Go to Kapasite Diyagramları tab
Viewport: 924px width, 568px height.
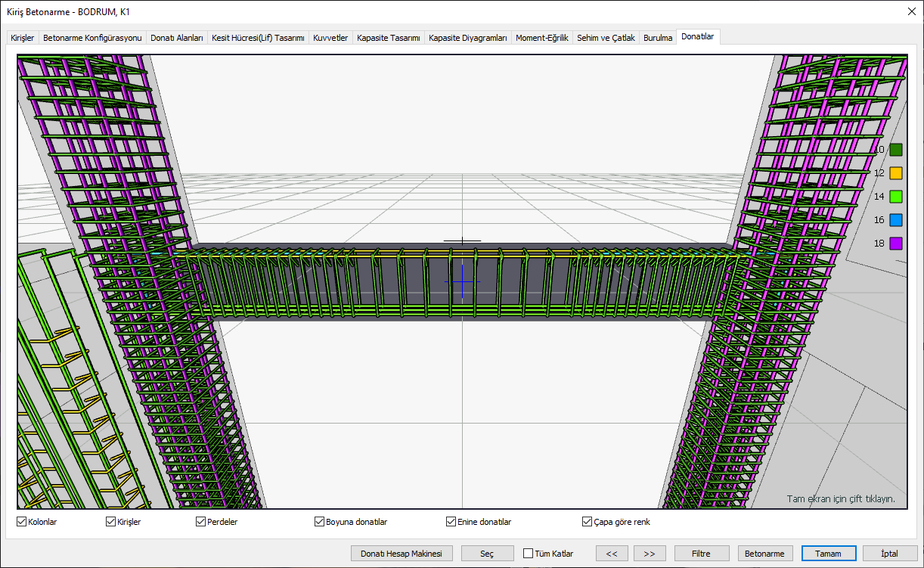(x=467, y=38)
